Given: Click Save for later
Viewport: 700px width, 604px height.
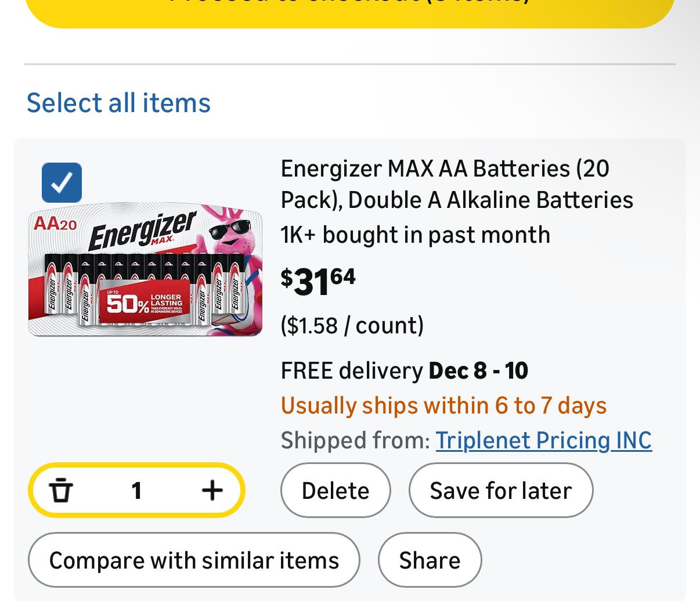Looking at the screenshot, I should pyautogui.click(x=500, y=491).
